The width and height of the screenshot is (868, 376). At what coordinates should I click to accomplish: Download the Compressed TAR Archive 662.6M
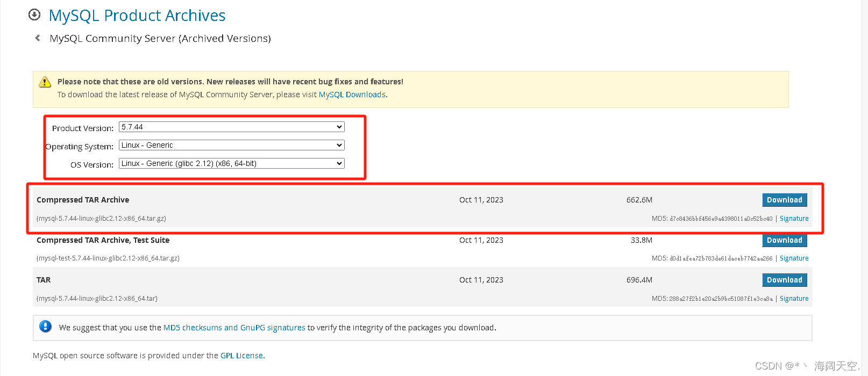[785, 200]
